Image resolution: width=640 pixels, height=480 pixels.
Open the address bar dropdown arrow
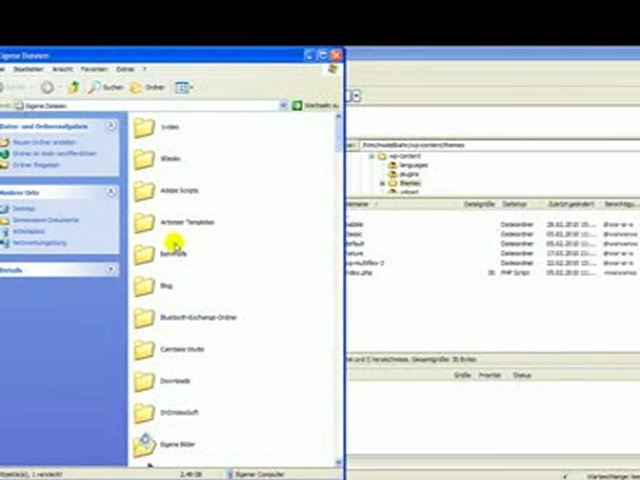click(283, 105)
